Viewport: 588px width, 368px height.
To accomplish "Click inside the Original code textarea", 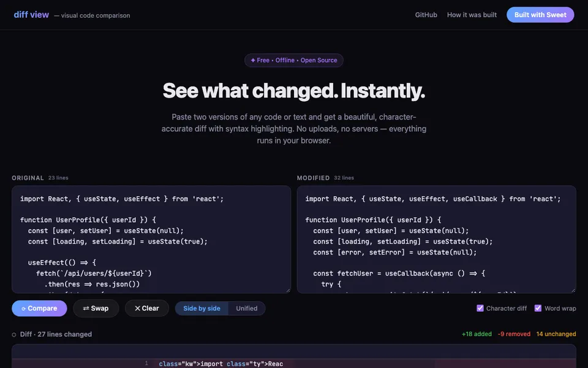I will 151,239.
